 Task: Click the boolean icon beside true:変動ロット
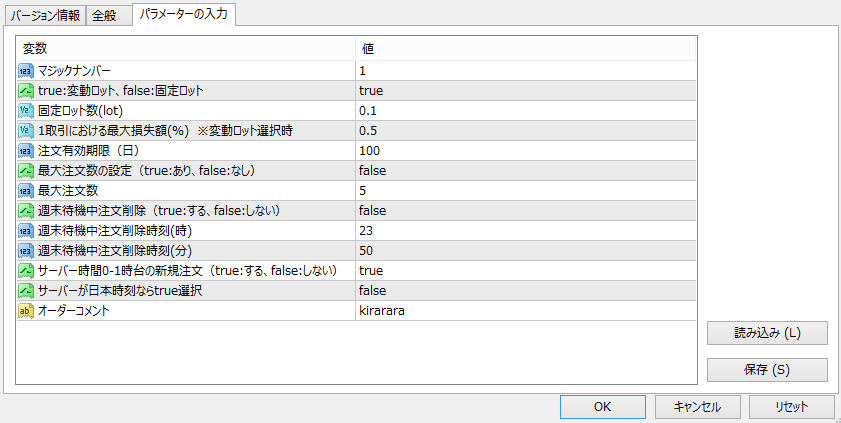point(27,91)
